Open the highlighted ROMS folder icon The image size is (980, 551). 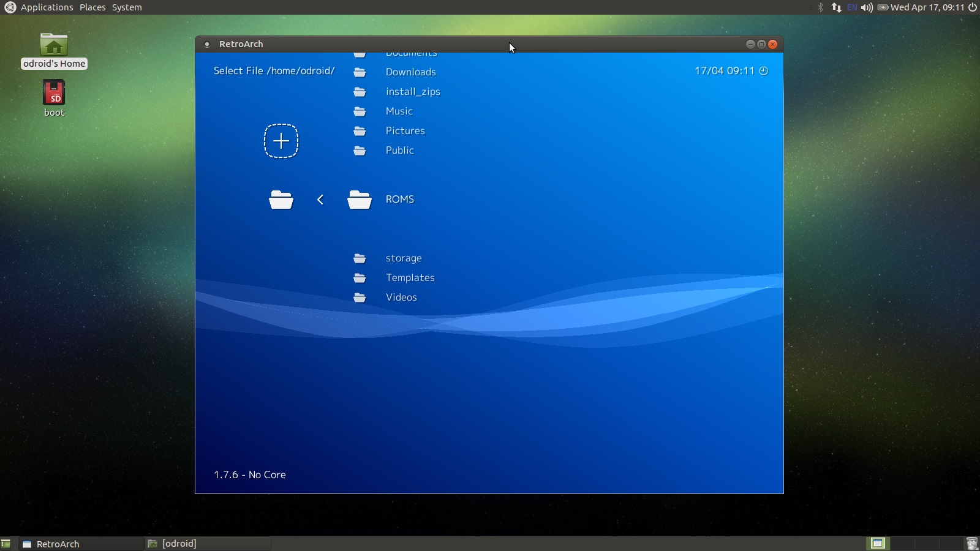(360, 200)
